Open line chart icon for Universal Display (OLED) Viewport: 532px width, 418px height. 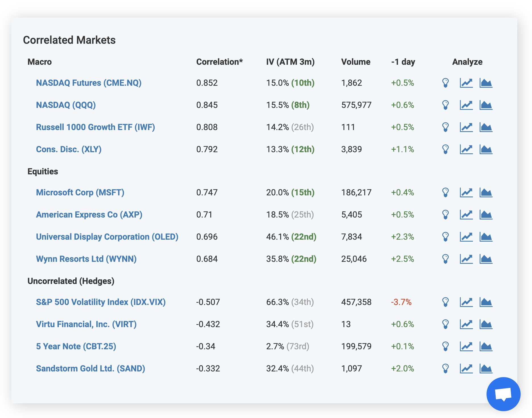[x=466, y=237]
